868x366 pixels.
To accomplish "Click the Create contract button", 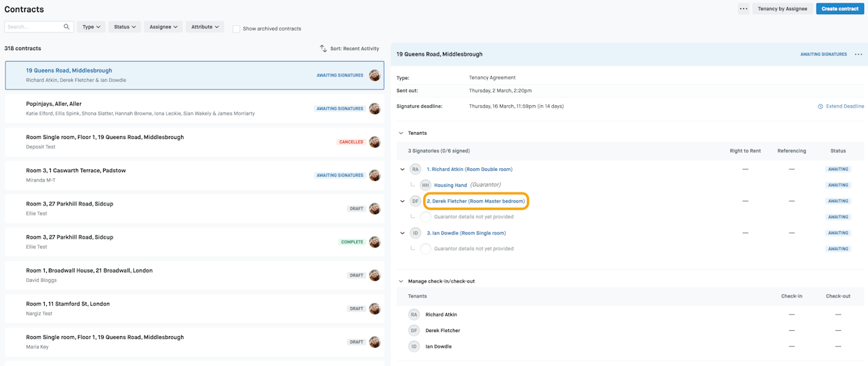I will pyautogui.click(x=840, y=9).
